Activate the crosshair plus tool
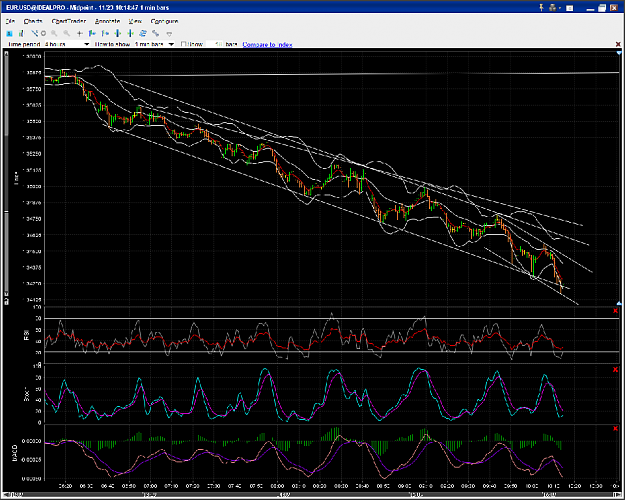 pos(80,33)
